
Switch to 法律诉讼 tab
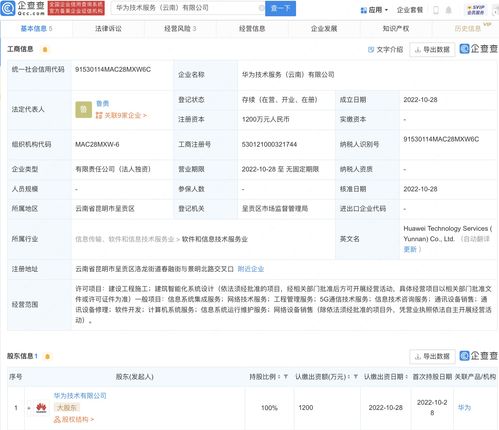pyautogui.click(x=108, y=29)
